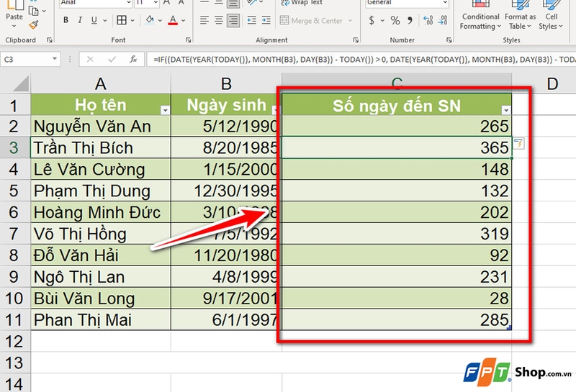Click Decrease Decimal icon
Image resolution: width=576 pixels, height=392 pixels.
tap(443, 20)
